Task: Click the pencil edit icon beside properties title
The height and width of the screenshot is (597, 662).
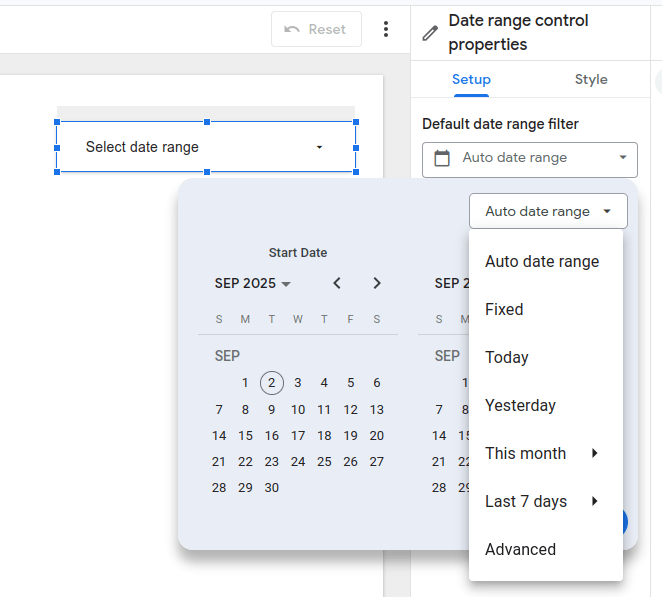Action: 430,33
